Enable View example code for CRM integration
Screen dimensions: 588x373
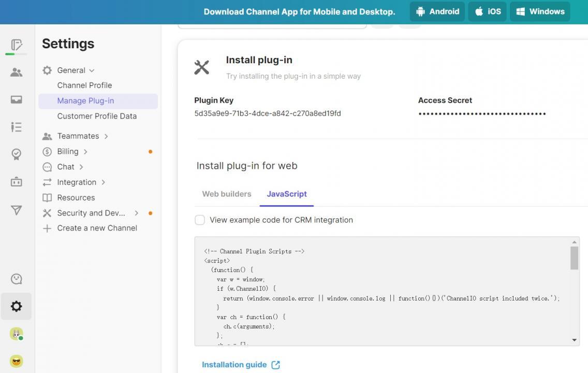[x=200, y=220]
